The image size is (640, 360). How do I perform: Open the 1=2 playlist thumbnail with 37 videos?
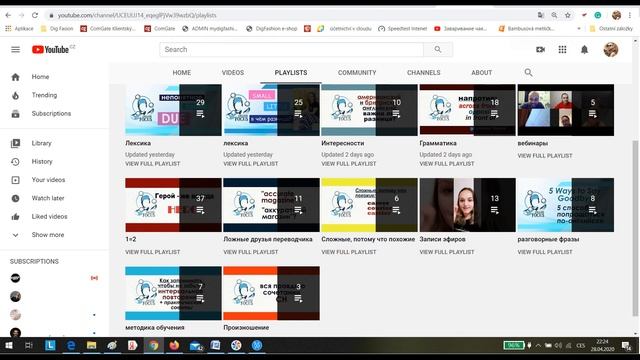(x=173, y=205)
